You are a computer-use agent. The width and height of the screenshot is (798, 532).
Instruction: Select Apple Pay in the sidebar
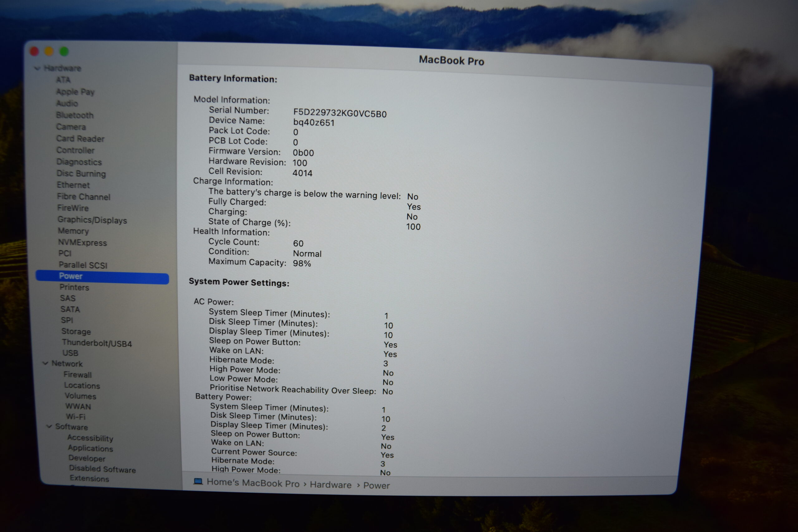coord(75,92)
